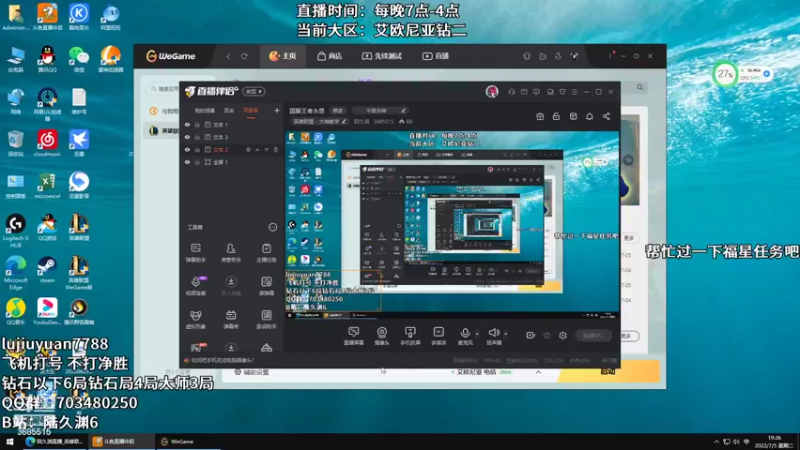Add a new scene with plus icon

(277, 110)
